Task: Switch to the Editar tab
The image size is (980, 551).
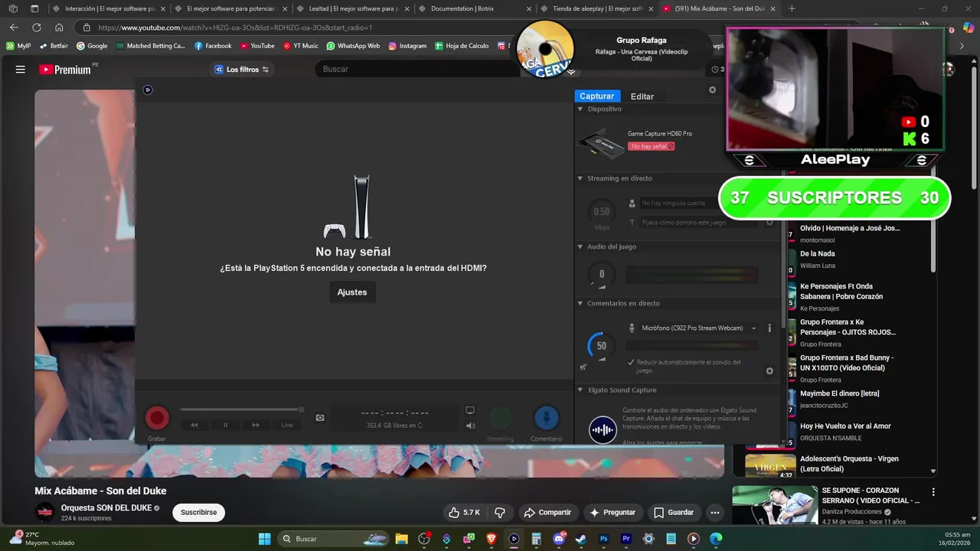Action: click(x=642, y=96)
